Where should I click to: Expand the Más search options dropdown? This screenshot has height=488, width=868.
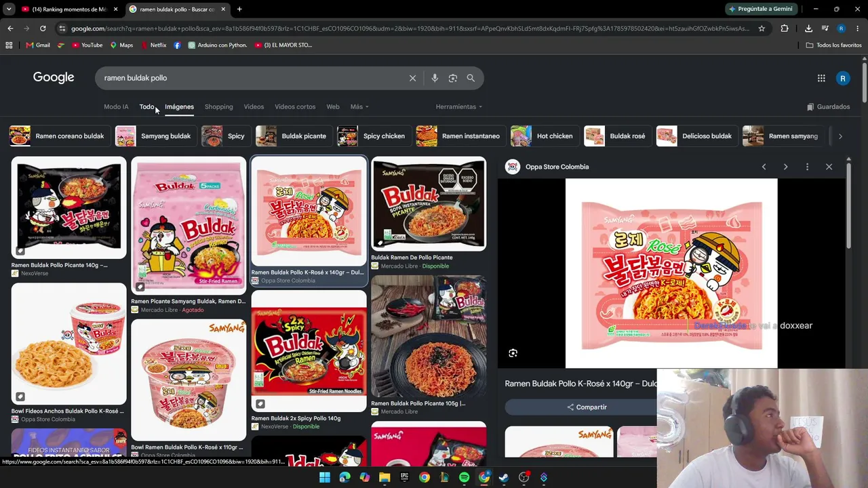coord(359,106)
